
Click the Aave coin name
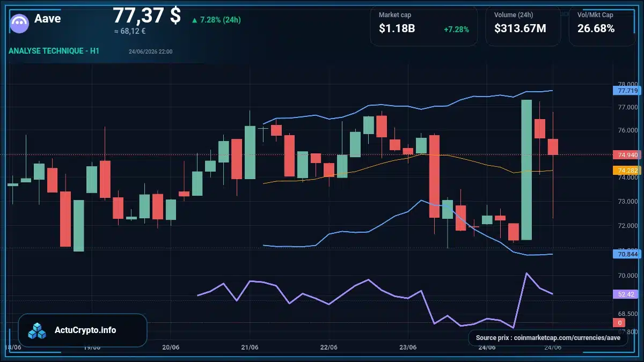pyautogui.click(x=48, y=18)
